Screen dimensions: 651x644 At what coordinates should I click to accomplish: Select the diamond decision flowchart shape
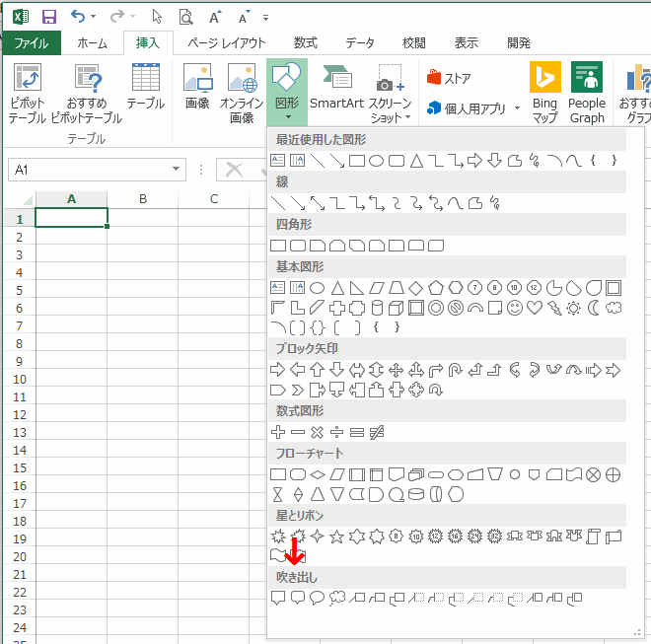click(318, 474)
